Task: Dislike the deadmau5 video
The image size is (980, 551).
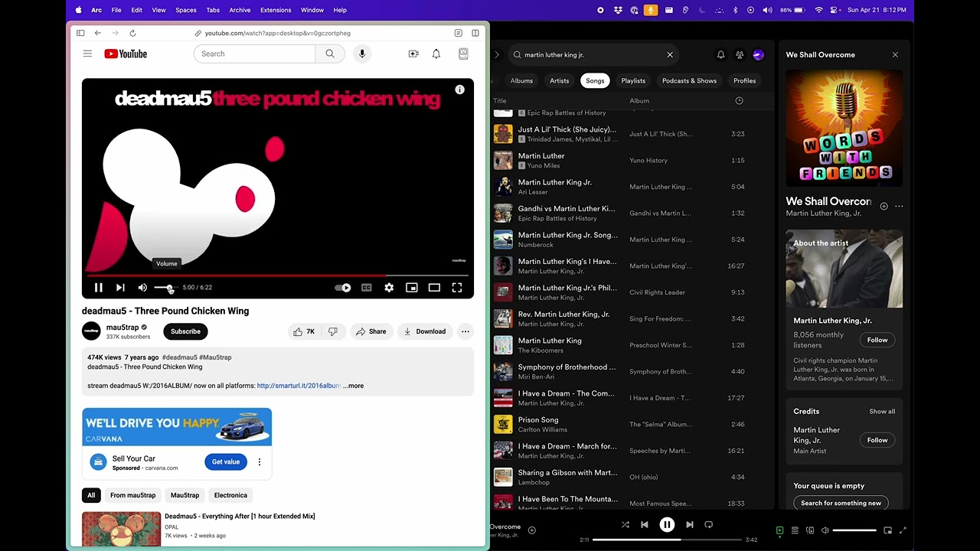Action: (x=333, y=331)
